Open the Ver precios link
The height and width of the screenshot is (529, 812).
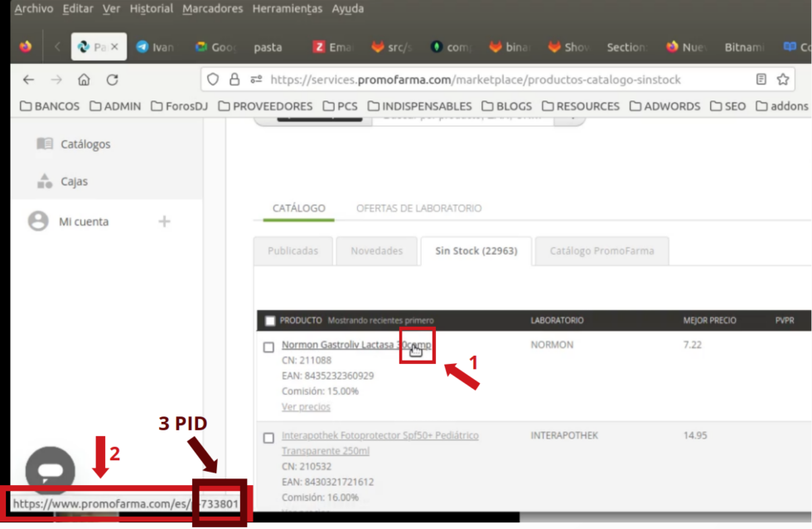point(307,406)
